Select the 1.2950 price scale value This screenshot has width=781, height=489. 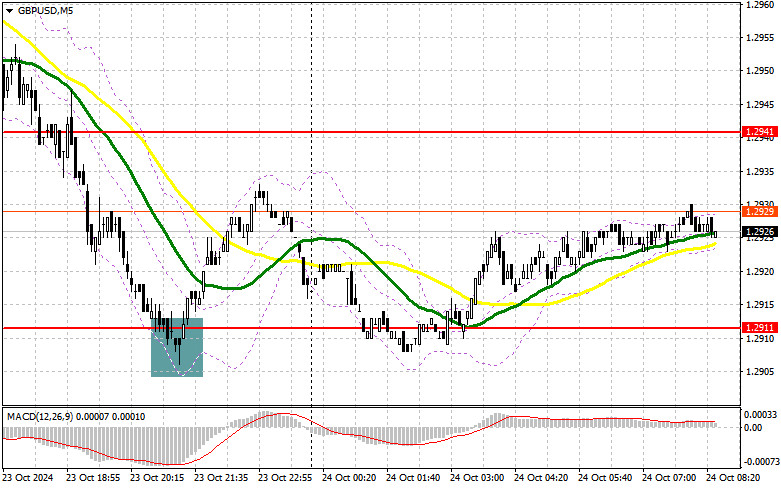(x=760, y=71)
